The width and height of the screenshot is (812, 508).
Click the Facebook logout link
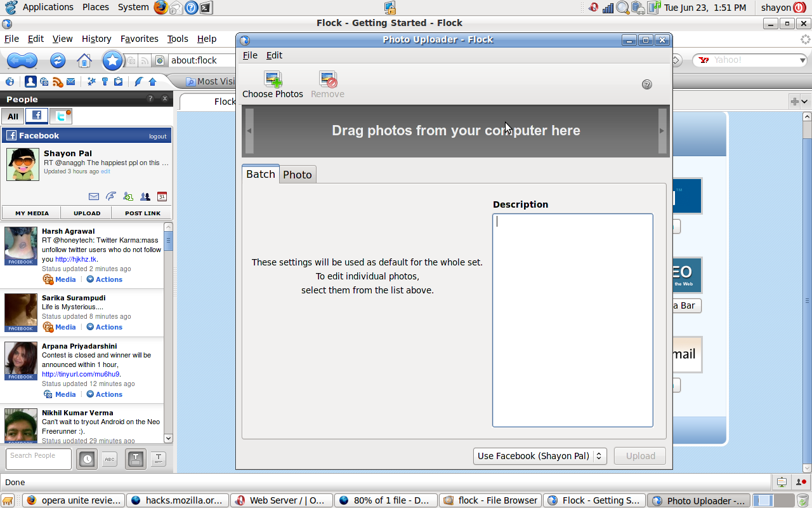click(157, 137)
